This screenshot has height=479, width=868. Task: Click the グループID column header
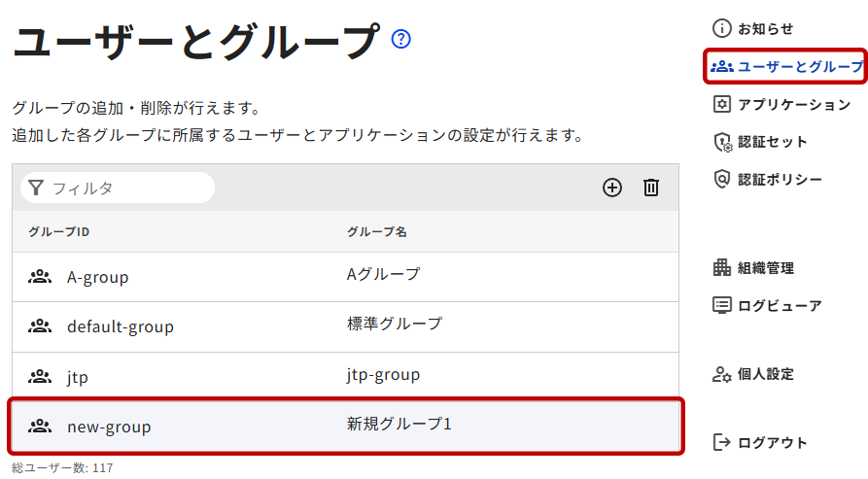pyautogui.click(x=59, y=232)
